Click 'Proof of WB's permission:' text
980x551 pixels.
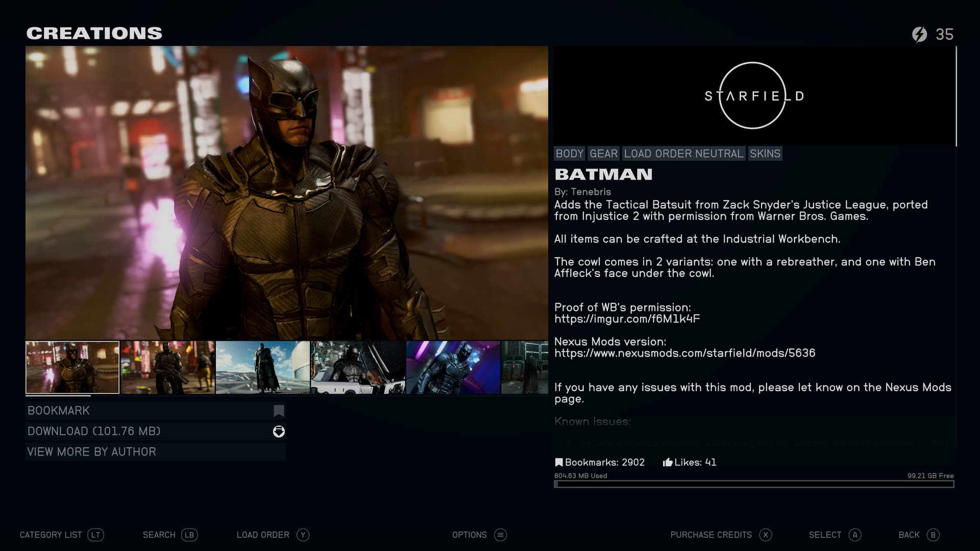623,308
